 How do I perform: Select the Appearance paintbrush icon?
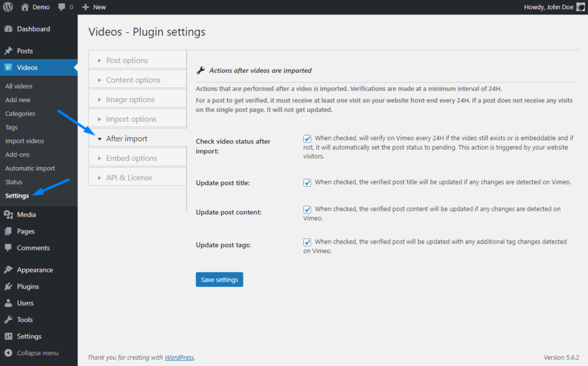pyautogui.click(x=7, y=269)
